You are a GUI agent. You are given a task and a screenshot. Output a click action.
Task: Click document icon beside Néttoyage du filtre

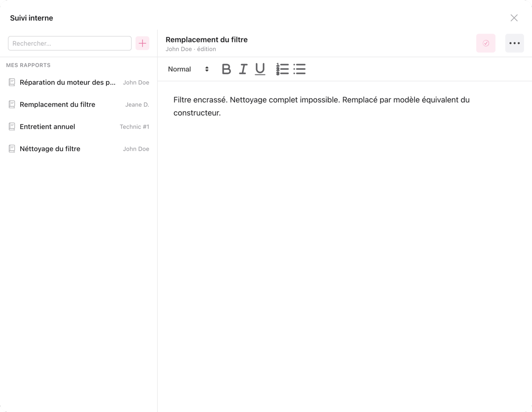[12, 149]
